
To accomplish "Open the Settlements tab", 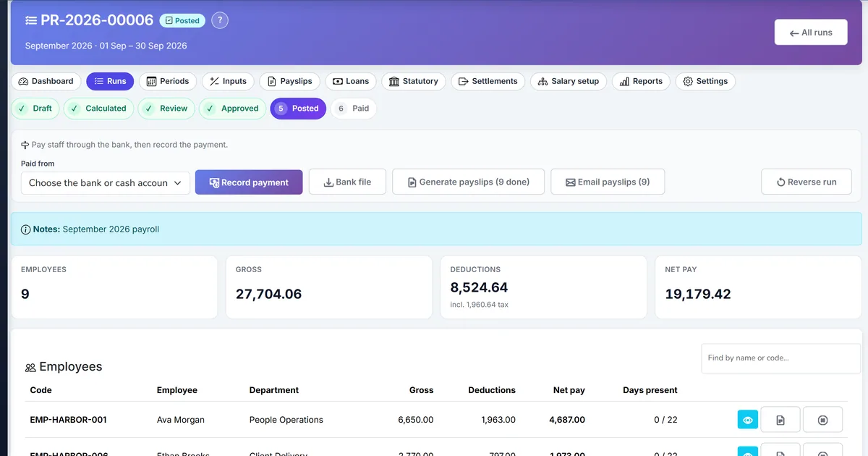I will pos(488,81).
